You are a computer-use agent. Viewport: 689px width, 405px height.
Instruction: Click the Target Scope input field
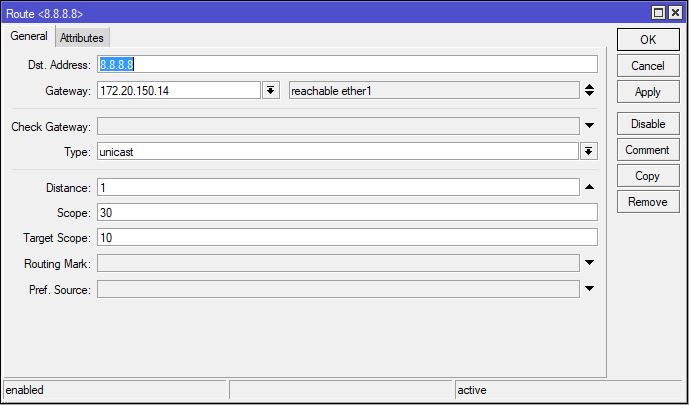[x=346, y=238]
